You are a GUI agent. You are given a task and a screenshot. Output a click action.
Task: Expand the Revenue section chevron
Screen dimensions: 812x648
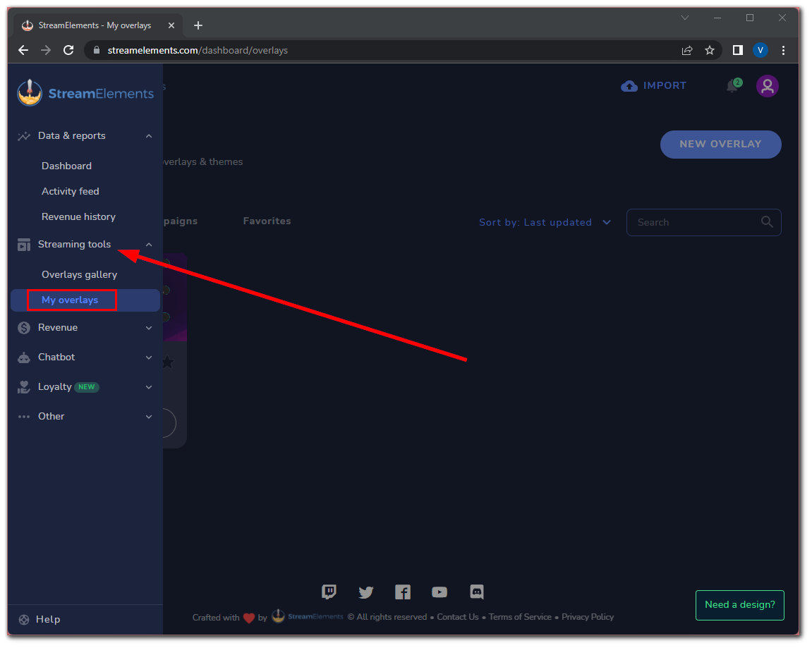point(149,328)
